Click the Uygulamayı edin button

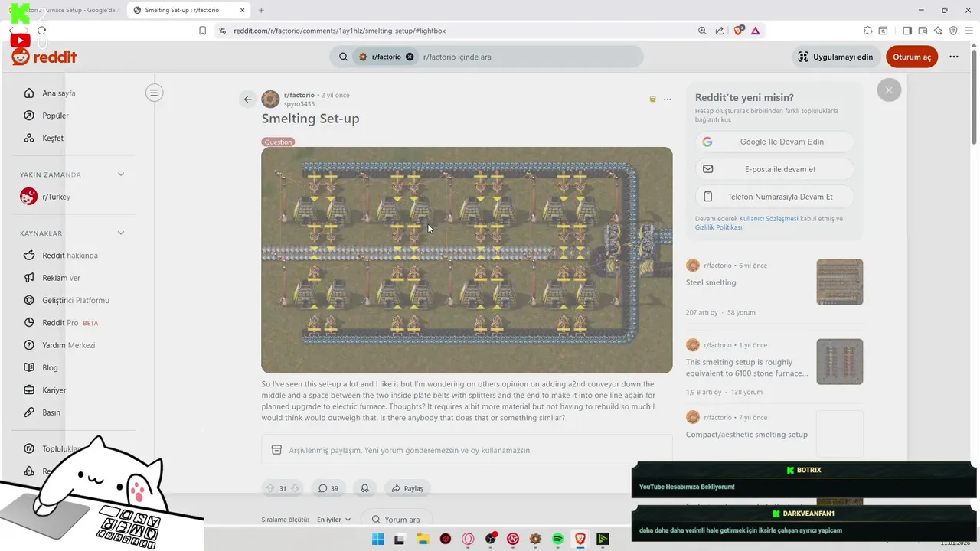[x=835, y=57]
